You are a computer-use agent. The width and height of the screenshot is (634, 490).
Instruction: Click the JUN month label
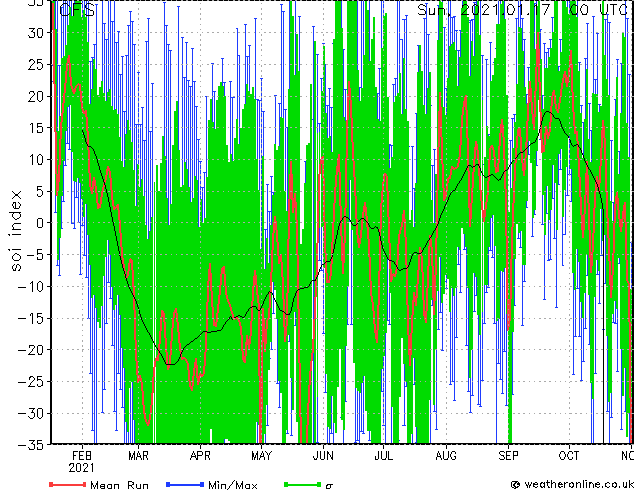(x=323, y=456)
